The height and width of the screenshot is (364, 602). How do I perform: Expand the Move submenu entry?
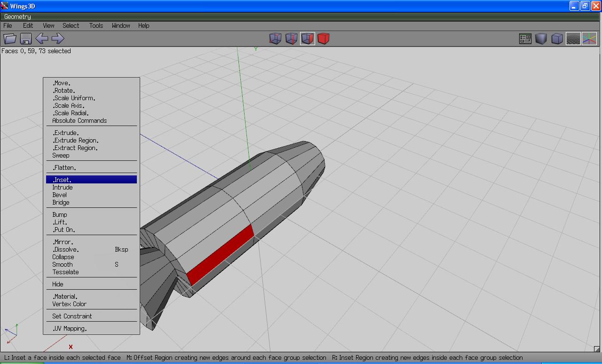(x=62, y=83)
